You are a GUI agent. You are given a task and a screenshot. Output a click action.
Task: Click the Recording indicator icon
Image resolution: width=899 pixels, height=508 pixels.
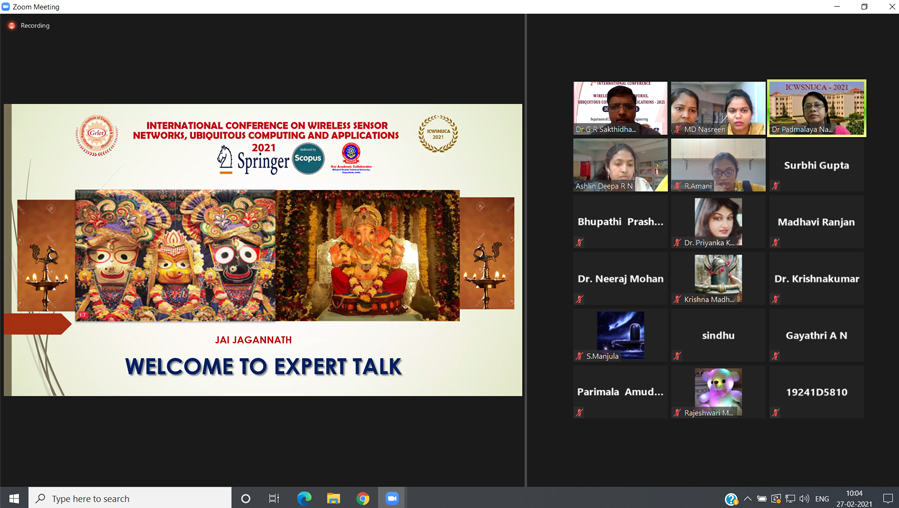pyautogui.click(x=12, y=26)
